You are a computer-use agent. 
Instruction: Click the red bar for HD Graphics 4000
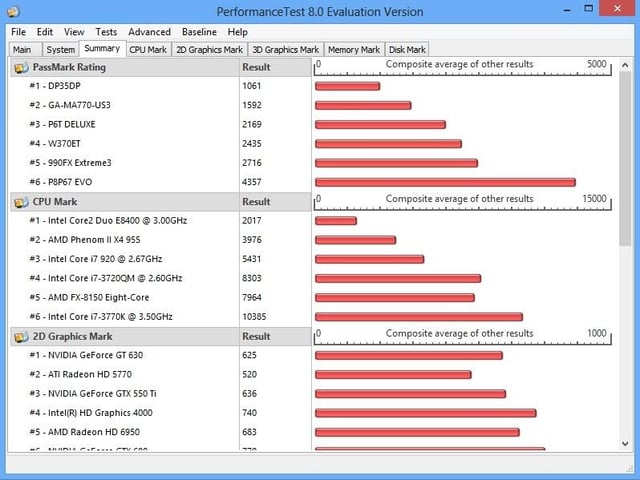click(x=426, y=413)
